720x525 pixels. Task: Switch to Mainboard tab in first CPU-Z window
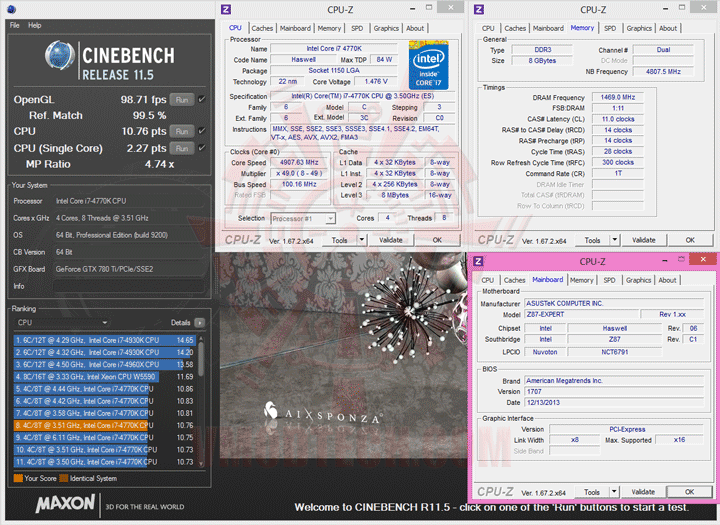pos(295,28)
